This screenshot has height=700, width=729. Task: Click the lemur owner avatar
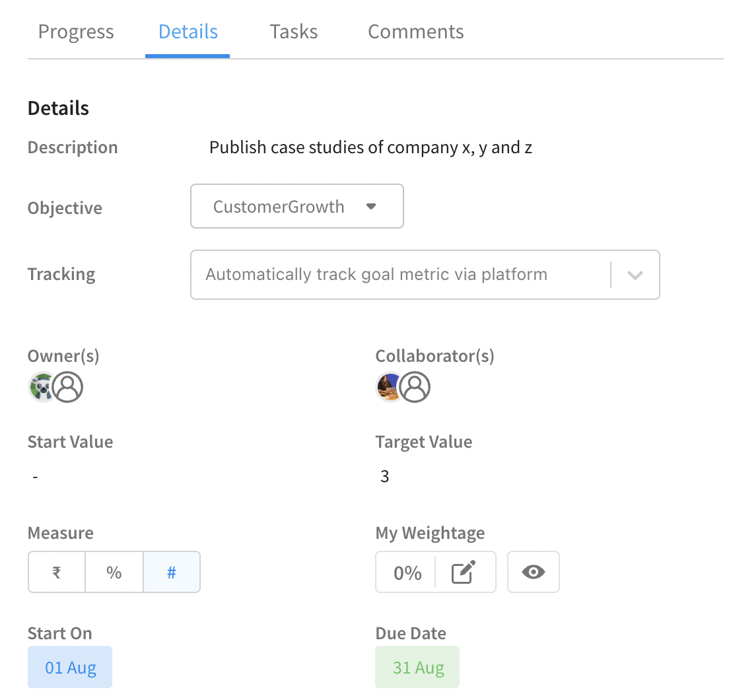point(42,387)
